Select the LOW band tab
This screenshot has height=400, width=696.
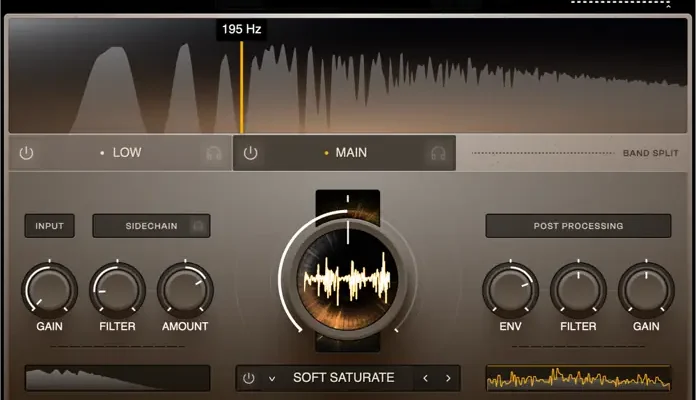point(126,153)
